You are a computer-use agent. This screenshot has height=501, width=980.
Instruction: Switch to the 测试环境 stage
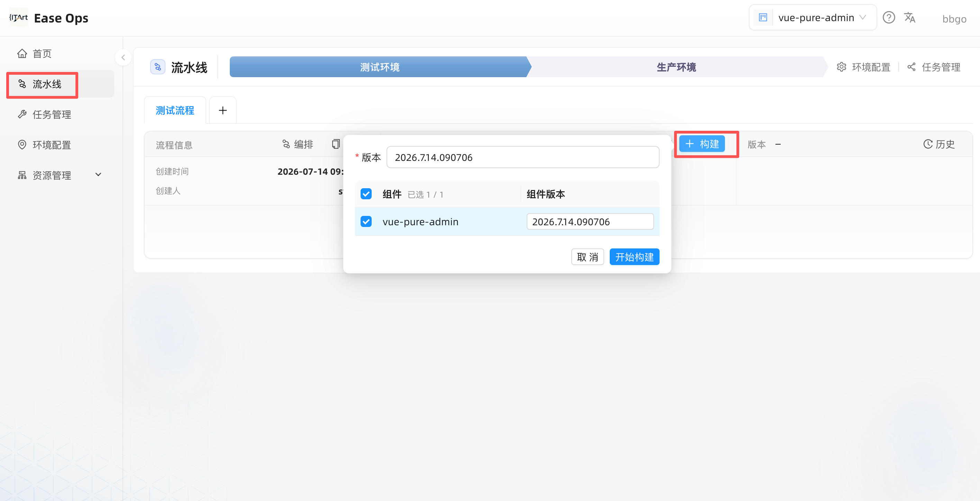coord(380,67)
